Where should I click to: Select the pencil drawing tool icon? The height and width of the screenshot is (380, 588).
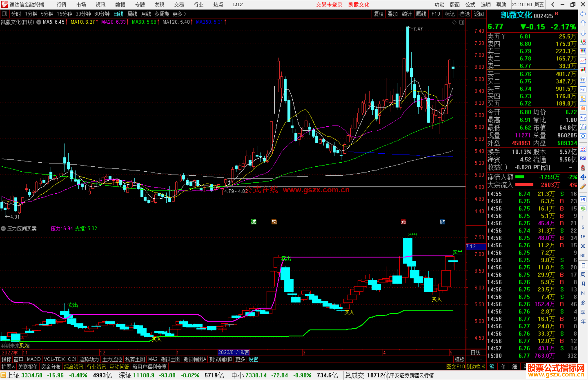coord(583,187)
